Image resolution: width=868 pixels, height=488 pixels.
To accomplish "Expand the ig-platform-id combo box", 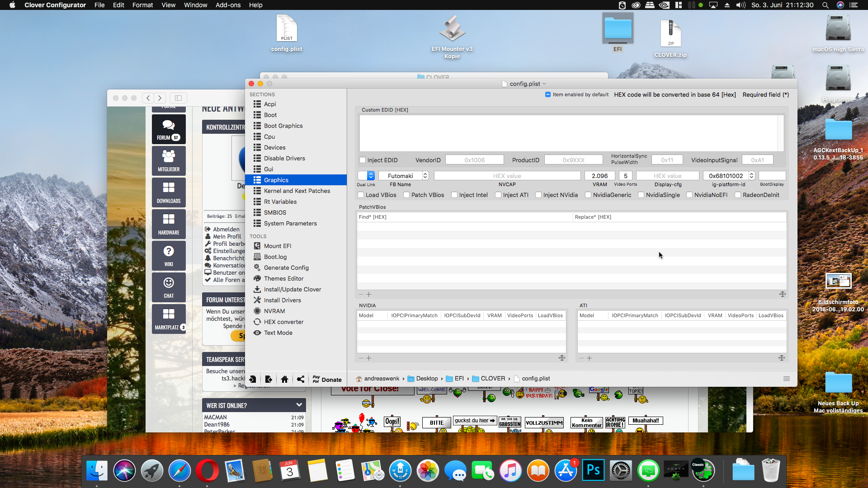I will tap(751, 176).
